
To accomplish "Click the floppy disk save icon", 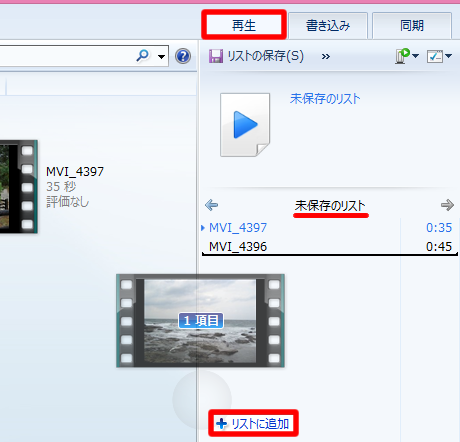I will point(216,56).
